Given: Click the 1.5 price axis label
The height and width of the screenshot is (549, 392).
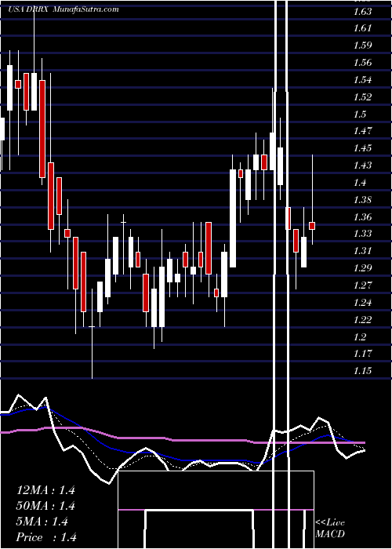Looking at the screenshot, I should 360,115.
